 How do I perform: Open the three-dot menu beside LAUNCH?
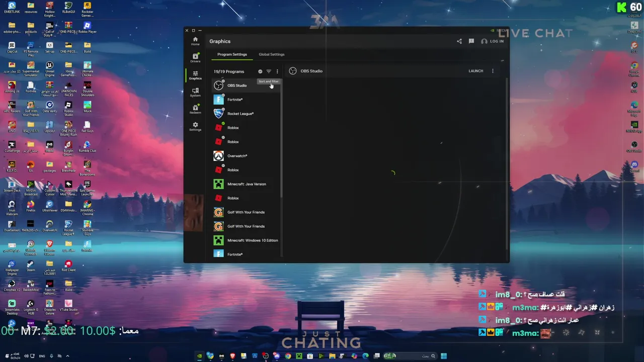tap(493, 71)
